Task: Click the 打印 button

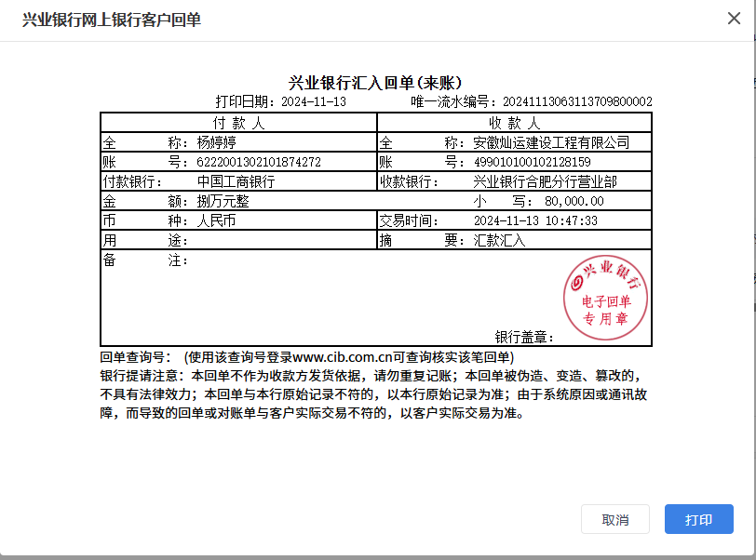Action: (x=698, y=519)
